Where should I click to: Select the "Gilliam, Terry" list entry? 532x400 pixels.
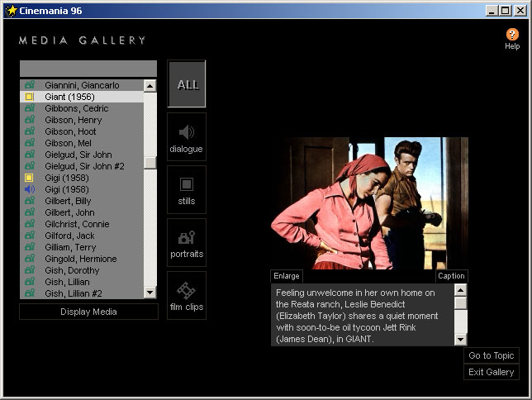82,247
